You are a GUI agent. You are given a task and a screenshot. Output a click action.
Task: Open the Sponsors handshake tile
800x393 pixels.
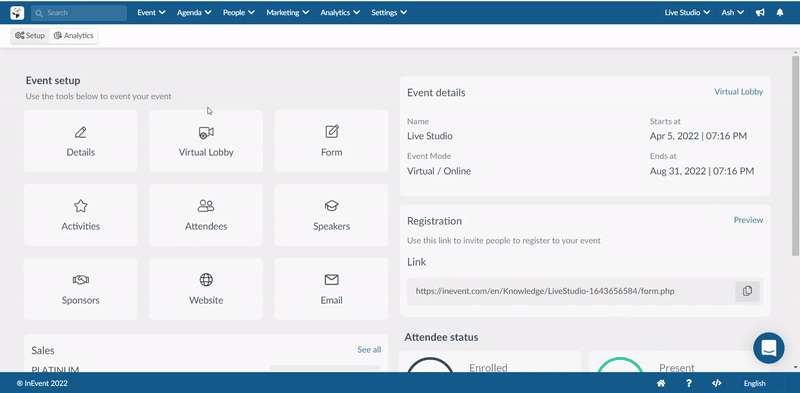click(x=81, y=289)
